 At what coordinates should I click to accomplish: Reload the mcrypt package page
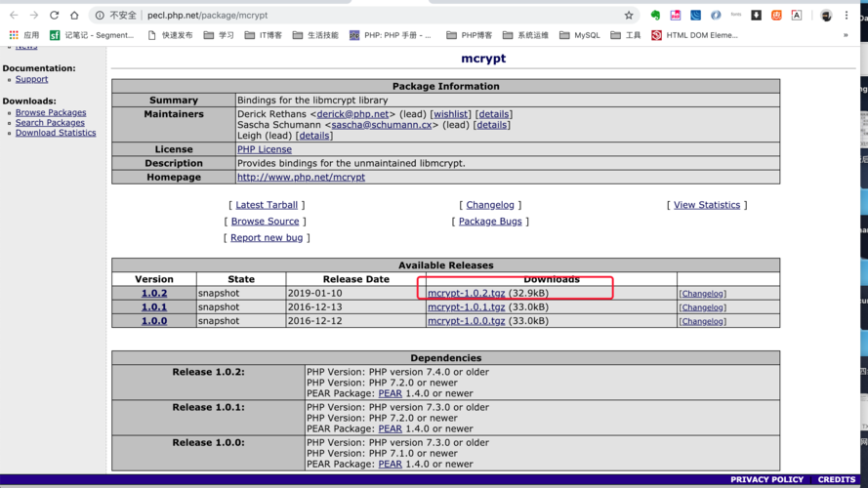[54, 16]
